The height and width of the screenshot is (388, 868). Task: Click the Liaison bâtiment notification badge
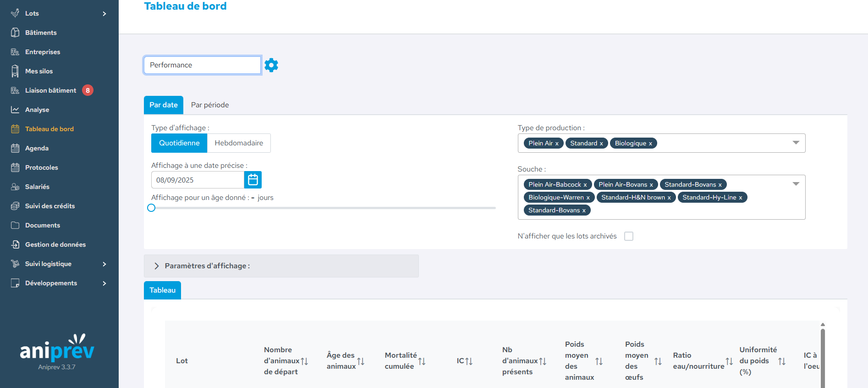[x=88, y=90]
